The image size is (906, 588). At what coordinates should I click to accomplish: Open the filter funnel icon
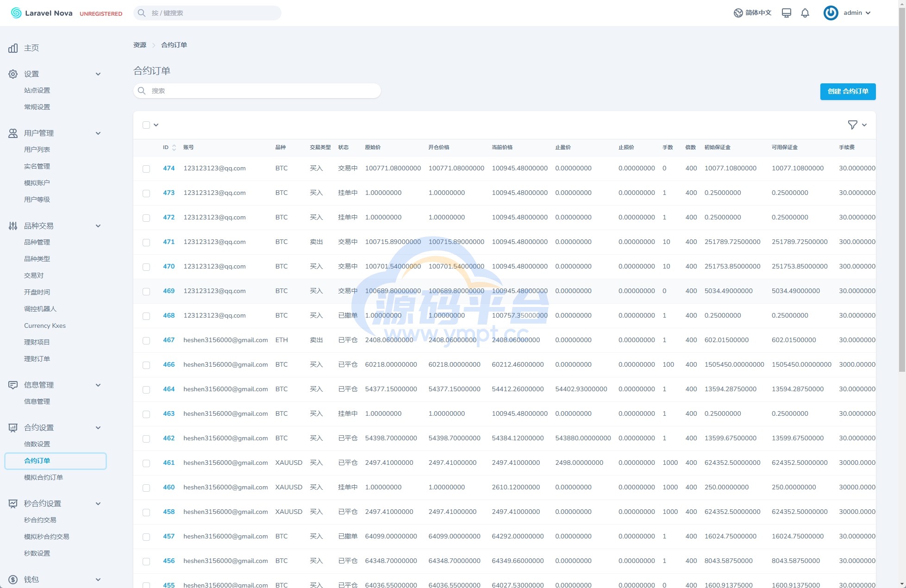tap(852, 125)
